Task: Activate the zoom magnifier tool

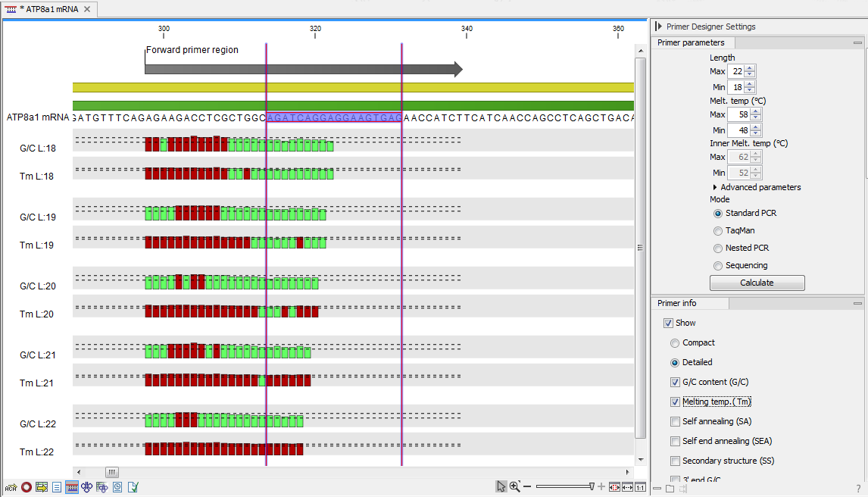Action: (x=514, y=486)
